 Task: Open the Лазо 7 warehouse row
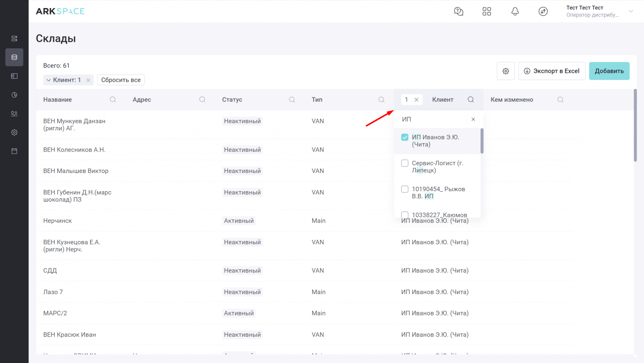point(305,292)
